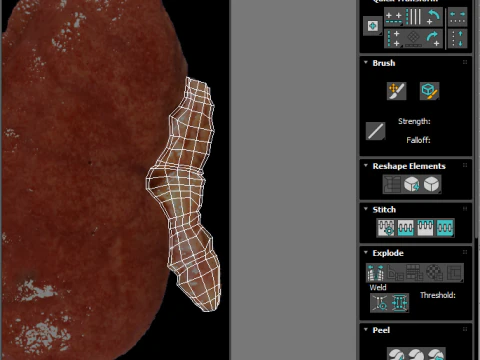Viewport: 480px width, 360px height.
Task: Collapse the Brush rollout arrow
Action: pos(366,62)
